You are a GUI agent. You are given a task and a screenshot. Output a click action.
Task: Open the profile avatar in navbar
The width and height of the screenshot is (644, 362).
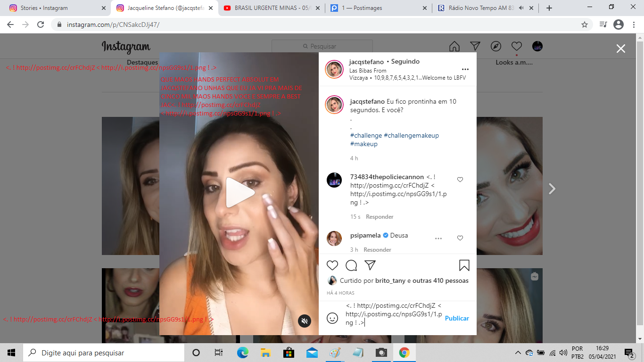pyautogui.click(x=537, y=46)
